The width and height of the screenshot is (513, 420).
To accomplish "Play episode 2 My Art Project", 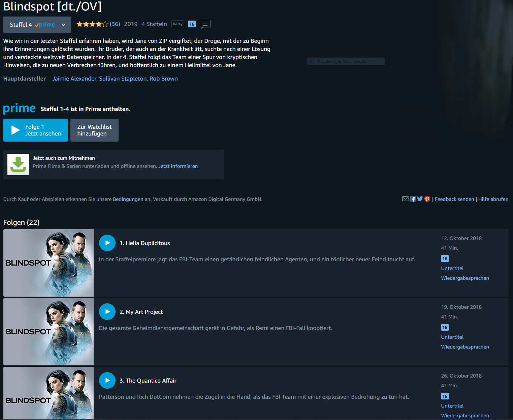I will (107, 312).
